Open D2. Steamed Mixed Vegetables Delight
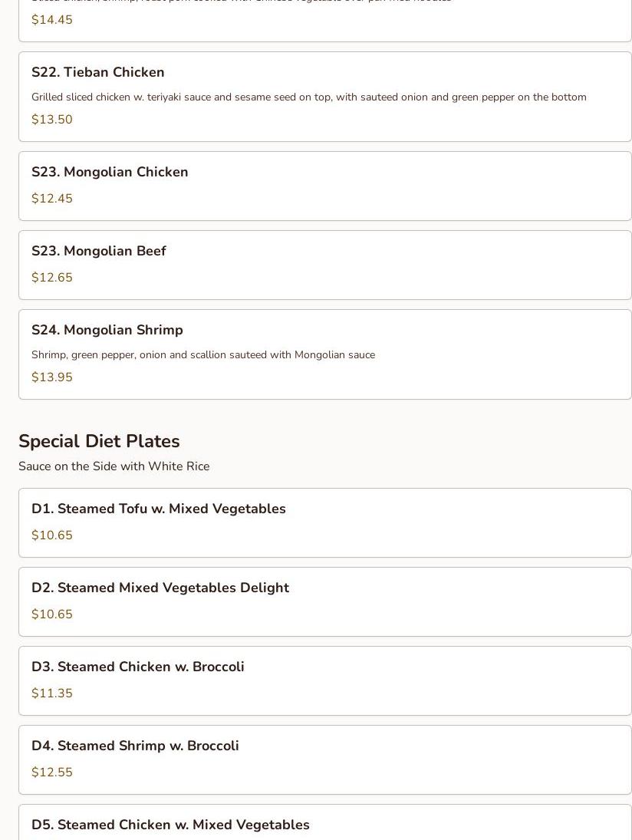Viewport: 632px width, 840px height. tap(160, 588)
